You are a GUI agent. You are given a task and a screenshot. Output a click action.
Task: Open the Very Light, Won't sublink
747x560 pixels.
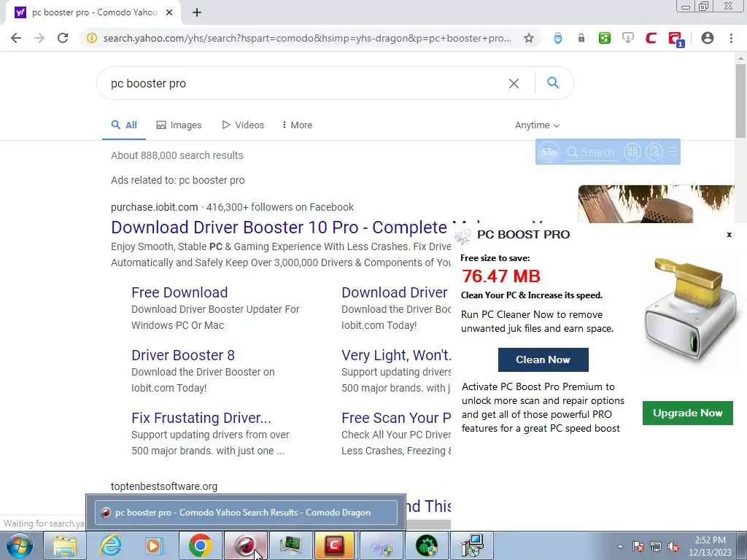point(396,355)
